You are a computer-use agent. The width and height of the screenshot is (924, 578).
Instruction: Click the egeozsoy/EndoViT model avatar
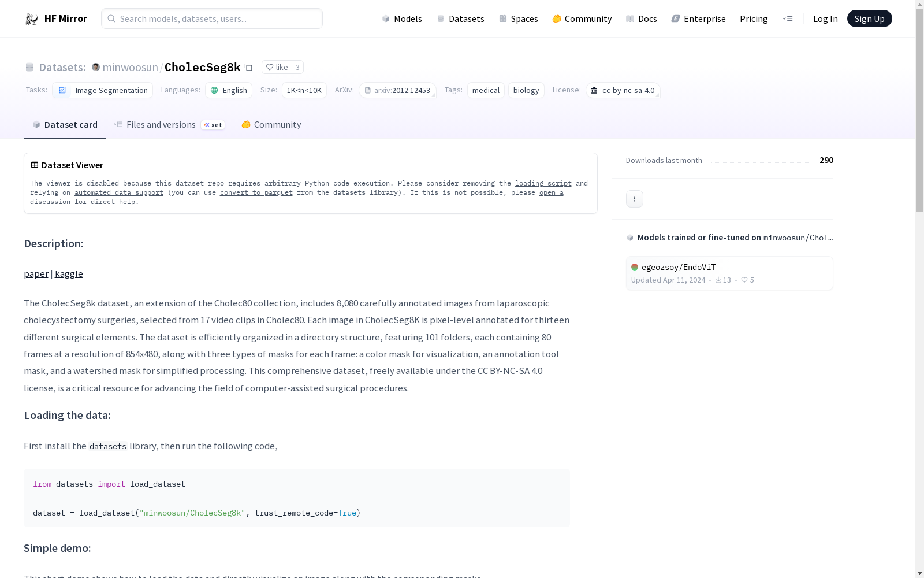pyautogui.click(x=635, y=267)
